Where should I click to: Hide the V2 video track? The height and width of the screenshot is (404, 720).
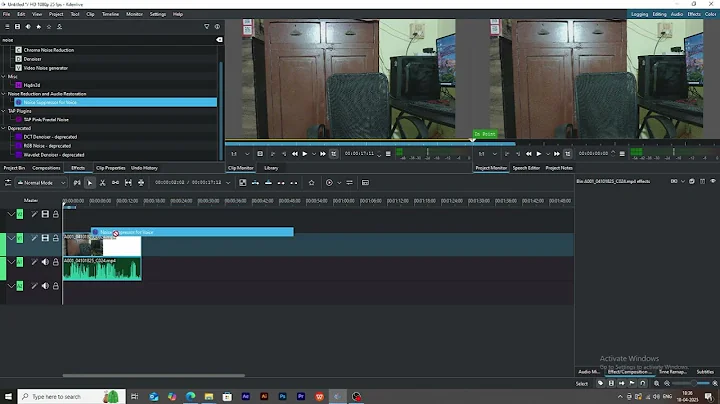[x=45, y=214]
